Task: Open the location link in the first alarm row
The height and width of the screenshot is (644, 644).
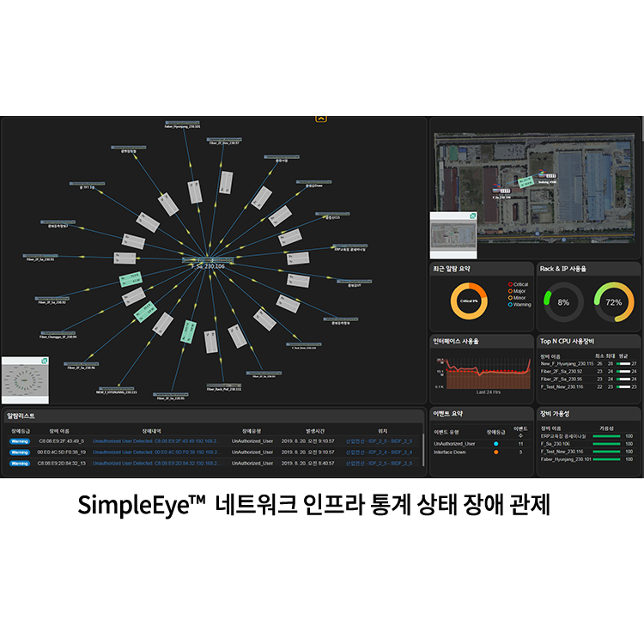Action: [379, 440]
